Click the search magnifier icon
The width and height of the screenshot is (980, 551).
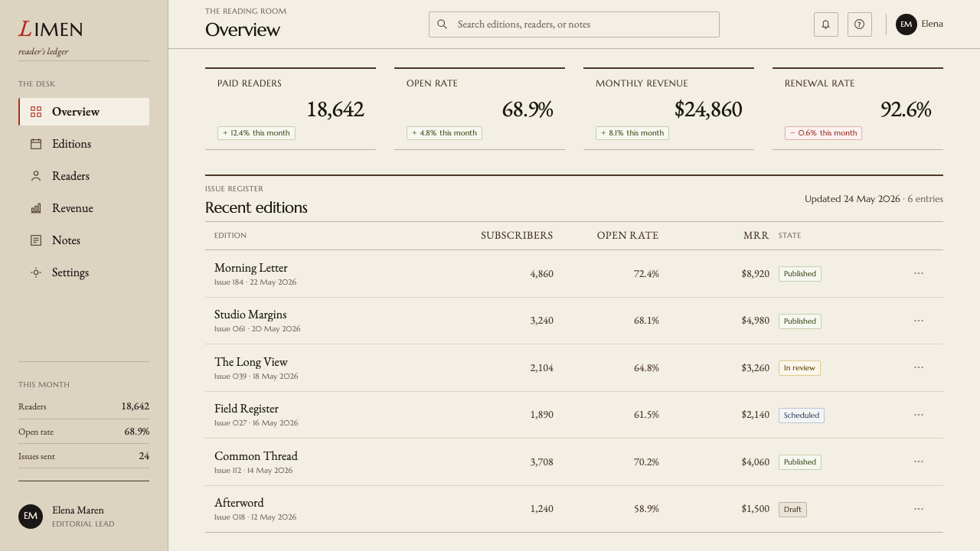[442, 24]
